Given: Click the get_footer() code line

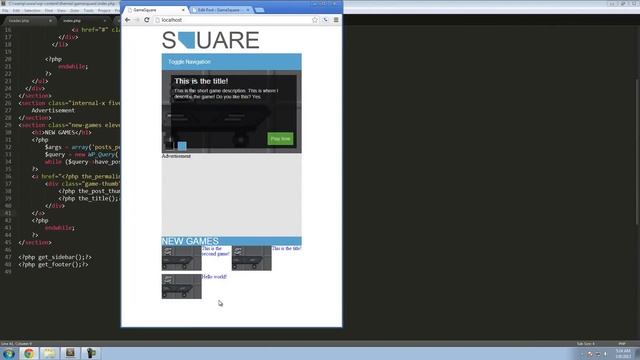Looking at the screenshot, I should point(53,264).
